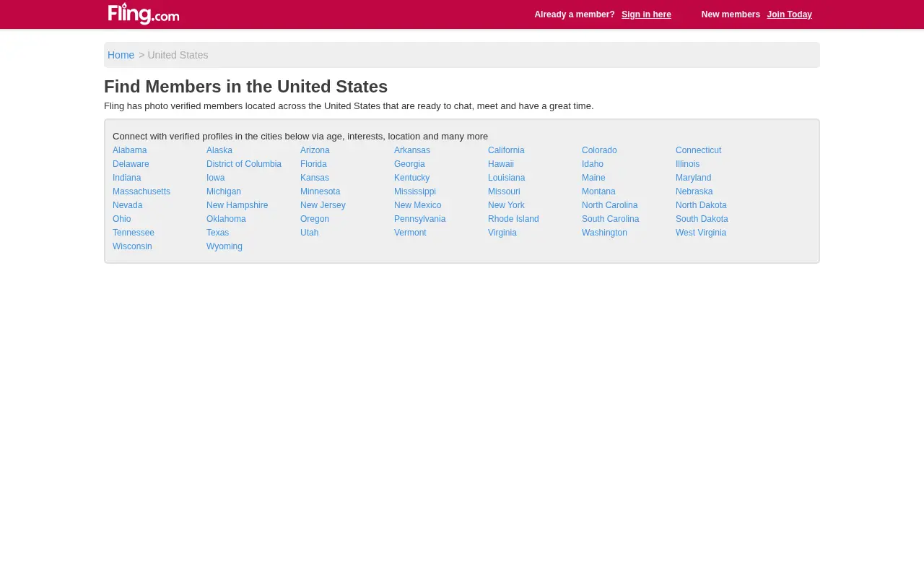The height and width of the screenshot is (578, 924).
Task: Go to Home in the breadcrumb
Action: [x=121, y=55]
